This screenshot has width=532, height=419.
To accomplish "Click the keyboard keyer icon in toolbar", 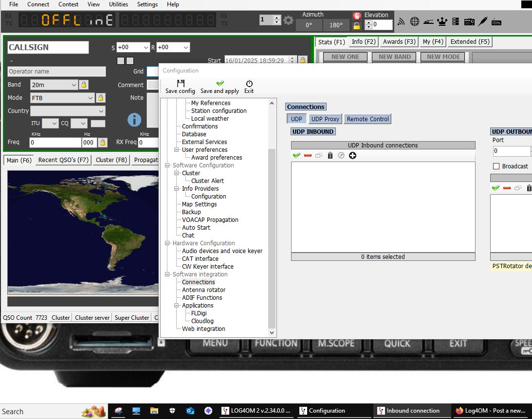I will tap(496, 22).
